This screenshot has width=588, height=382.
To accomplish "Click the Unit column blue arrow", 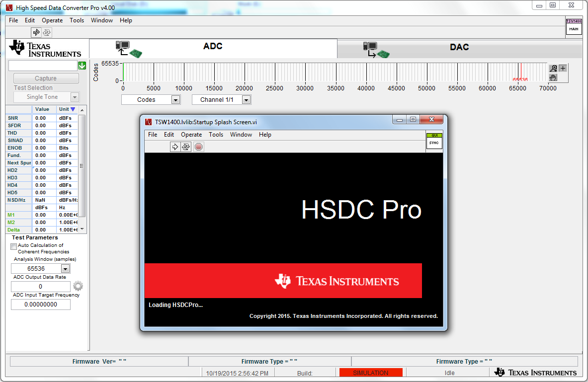I will tap(73, 109).
